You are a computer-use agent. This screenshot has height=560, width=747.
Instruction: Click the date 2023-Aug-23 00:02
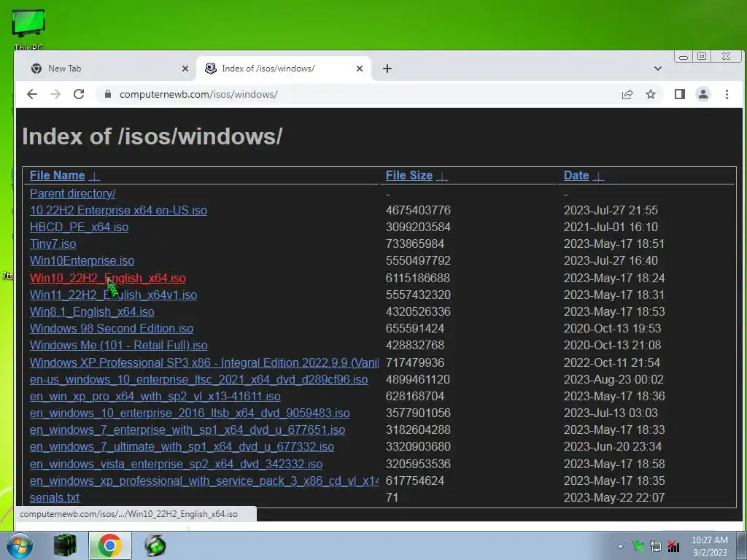pos(614,379)
